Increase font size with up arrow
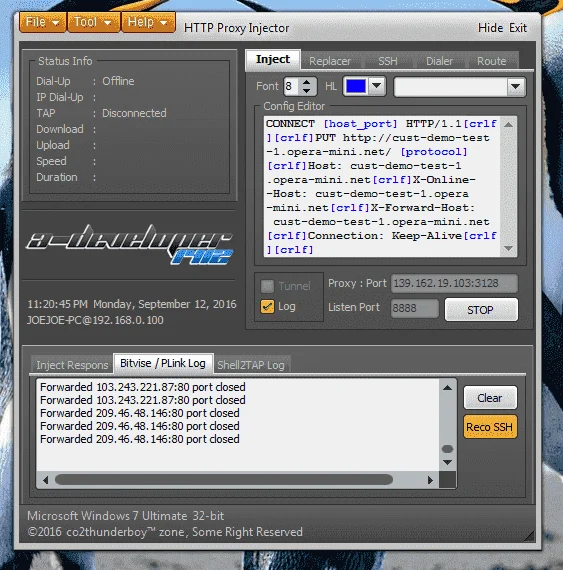Viewport: 563px width, 570px height. 306,82
